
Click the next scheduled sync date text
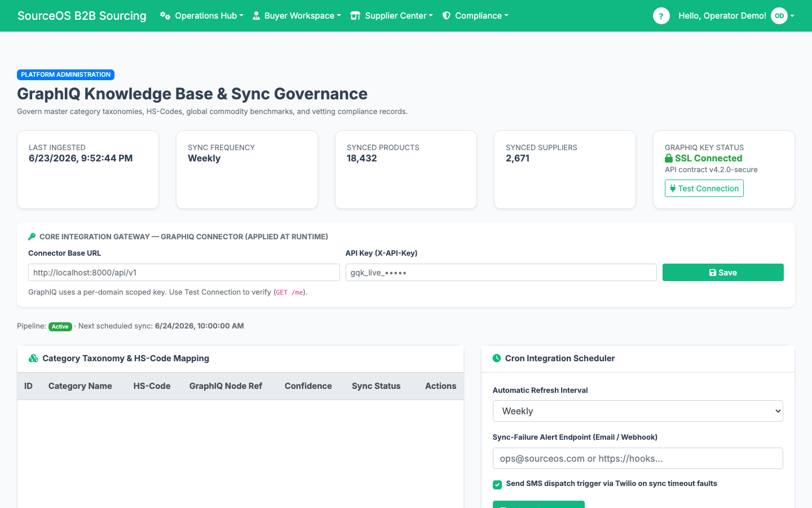[199, 326]
